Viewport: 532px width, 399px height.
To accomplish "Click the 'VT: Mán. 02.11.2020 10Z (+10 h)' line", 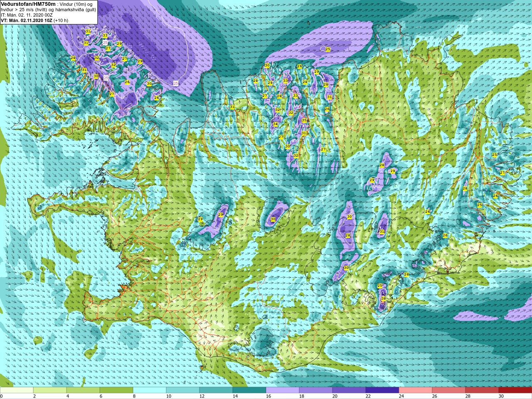I will pyautogui.click(x=34, y=20).
